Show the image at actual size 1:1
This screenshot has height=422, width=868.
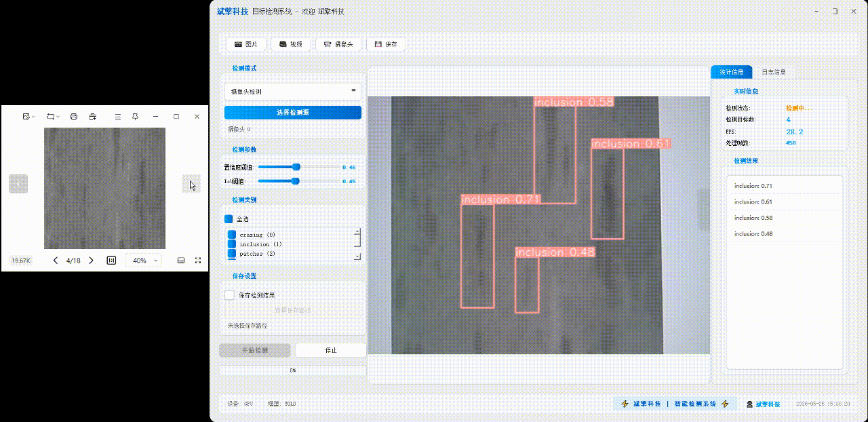pos(112,261)
